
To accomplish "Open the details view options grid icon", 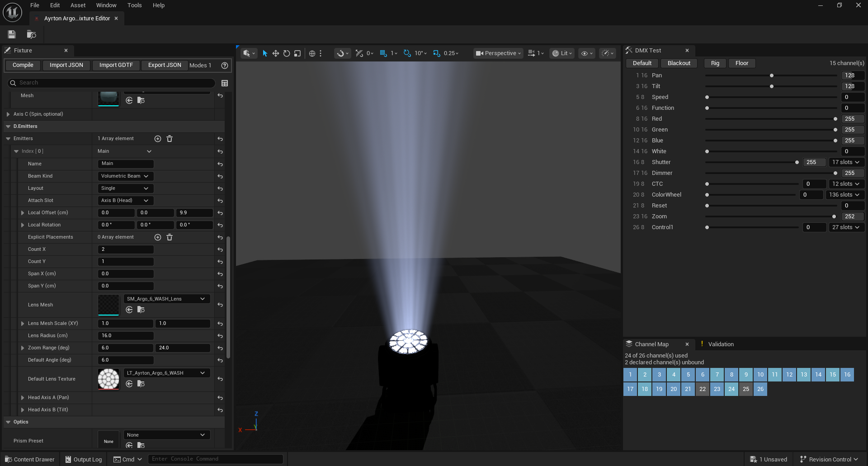I will tap(225, 83).
